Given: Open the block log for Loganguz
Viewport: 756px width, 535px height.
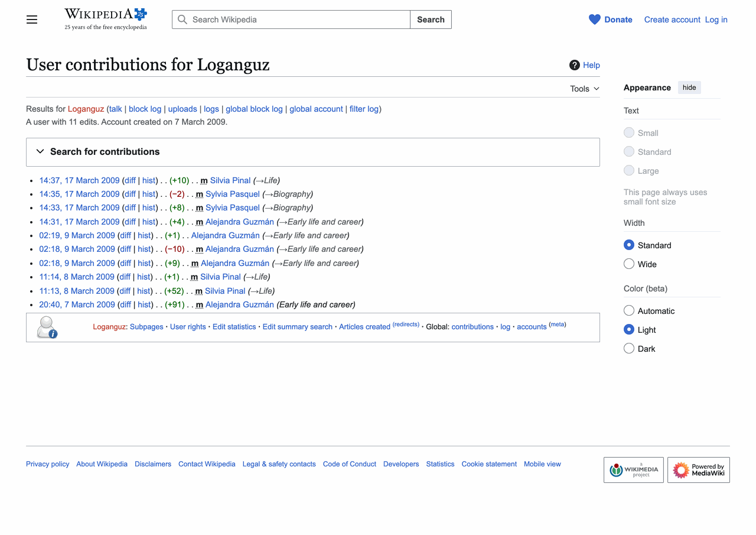Looking at the screenshot, I should click(x=145, y=109).
